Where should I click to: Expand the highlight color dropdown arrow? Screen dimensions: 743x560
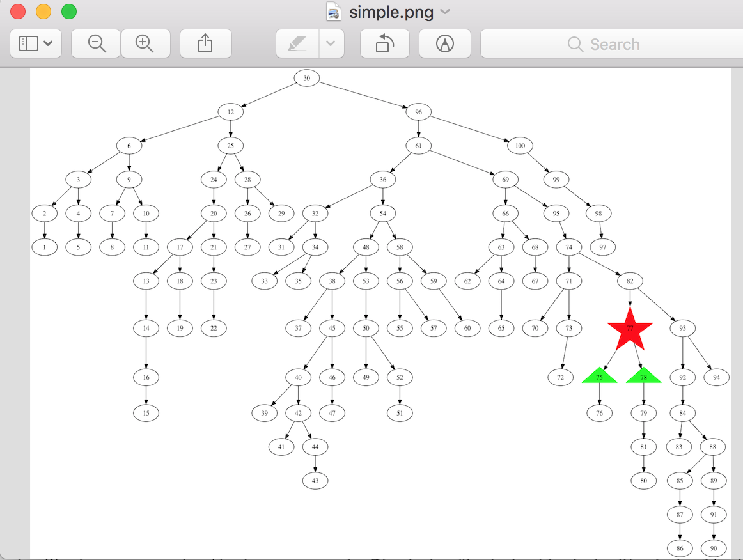[x=331, y=44]
